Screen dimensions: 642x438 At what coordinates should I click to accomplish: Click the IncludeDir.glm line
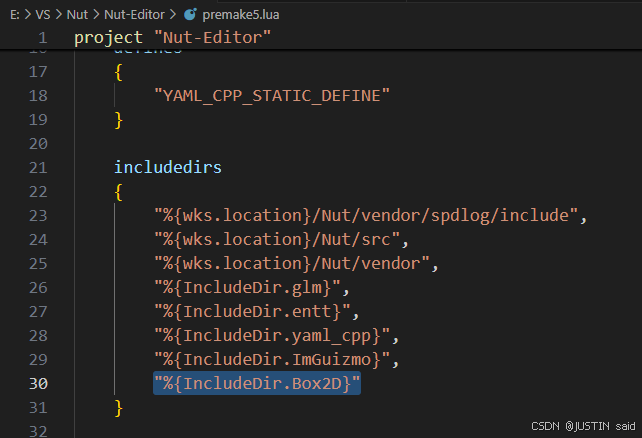tap(251, 288)
